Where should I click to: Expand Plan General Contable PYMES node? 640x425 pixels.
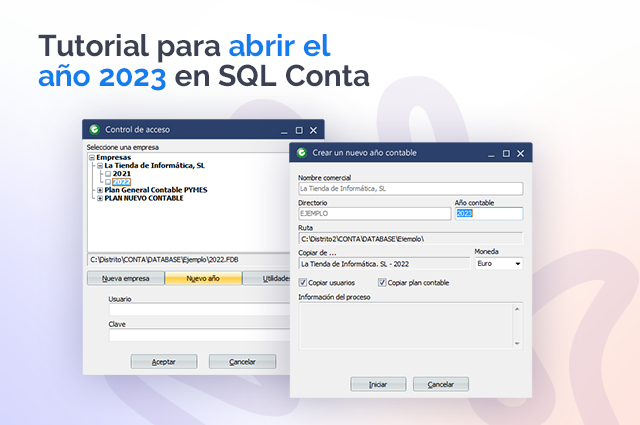(x=99, y=190)
